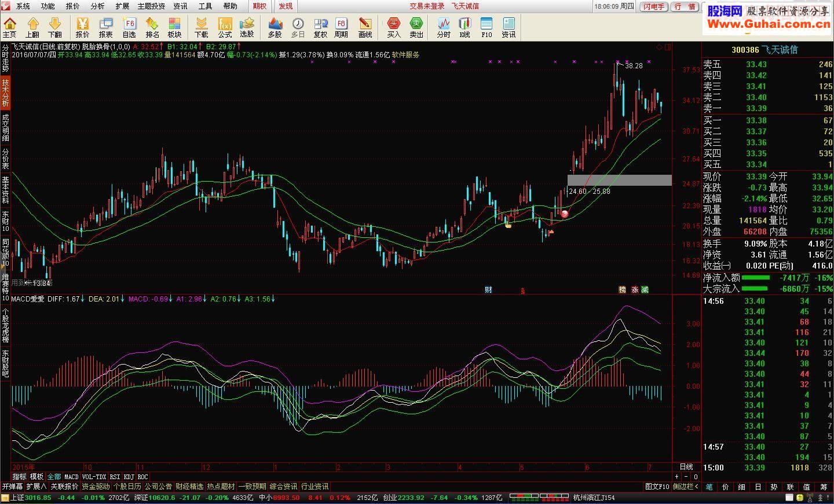Image resolution: width=834 pixels, height=504 pixels.
Task: Select the 画线 drawing tool icon
Action: tap(365, 27)
